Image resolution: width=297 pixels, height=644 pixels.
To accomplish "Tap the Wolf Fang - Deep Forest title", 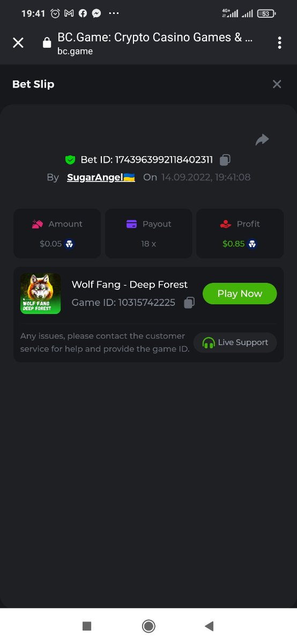I will 130,284.
